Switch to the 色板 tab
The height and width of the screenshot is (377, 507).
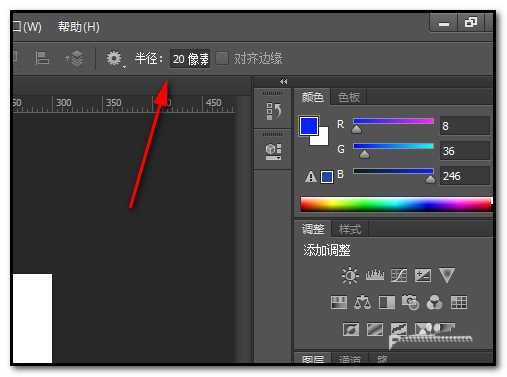348,97
